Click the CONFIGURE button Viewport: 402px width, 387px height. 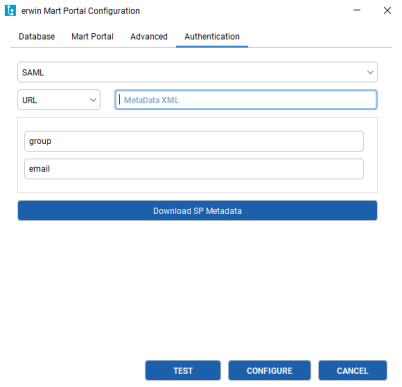point(269,370)
